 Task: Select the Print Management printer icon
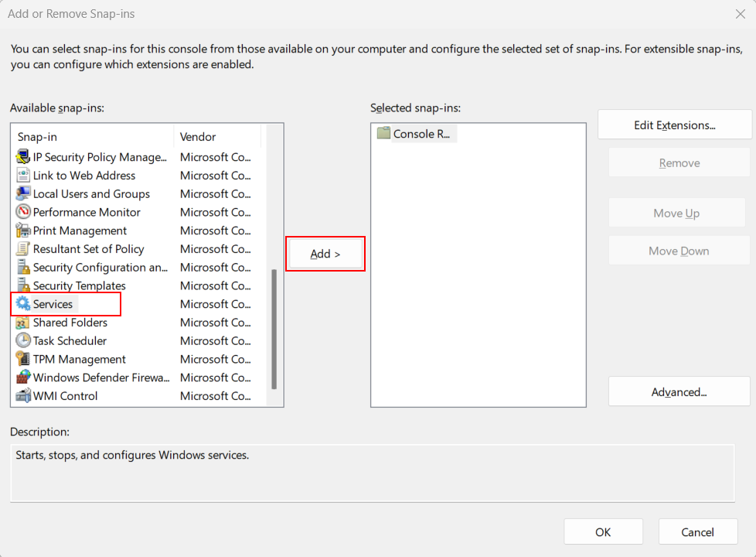(23, 231)
